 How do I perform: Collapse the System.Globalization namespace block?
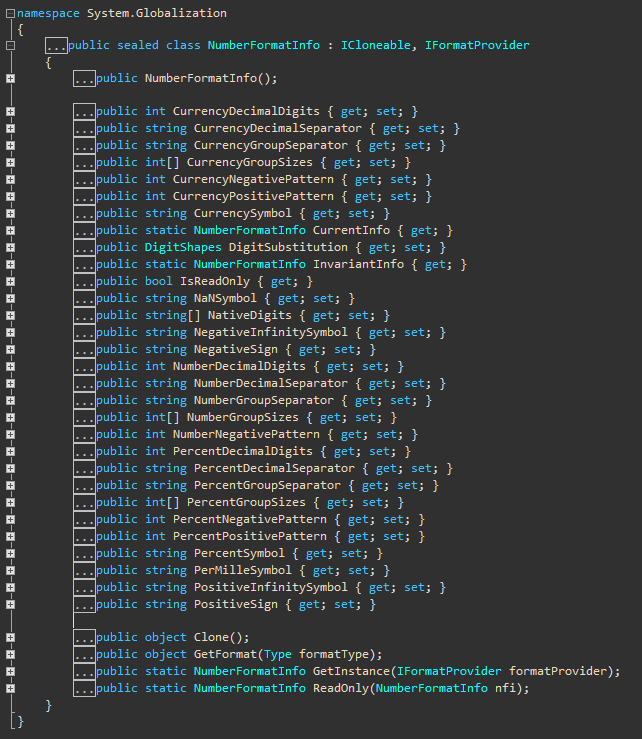point(10,14)
